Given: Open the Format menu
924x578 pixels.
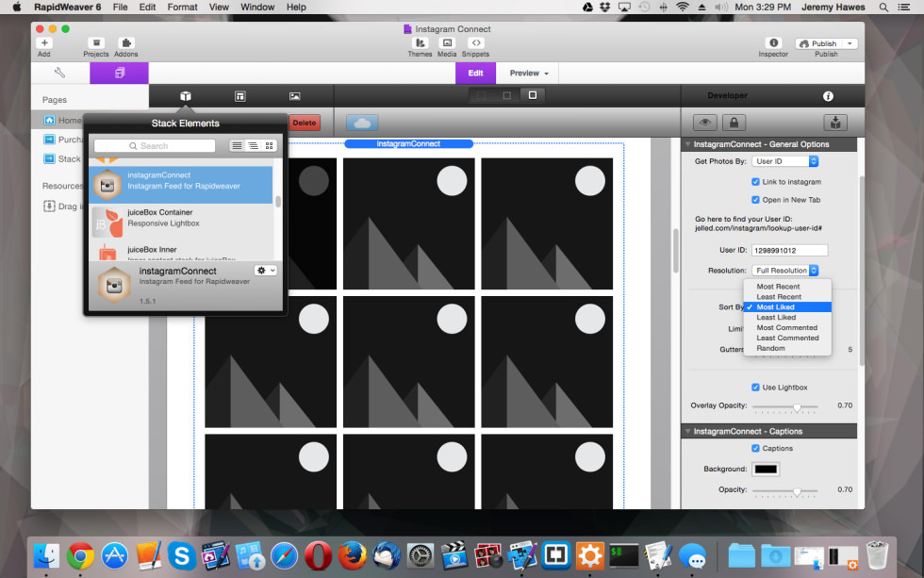Looking at the screenshot, I should click(182, 7).
